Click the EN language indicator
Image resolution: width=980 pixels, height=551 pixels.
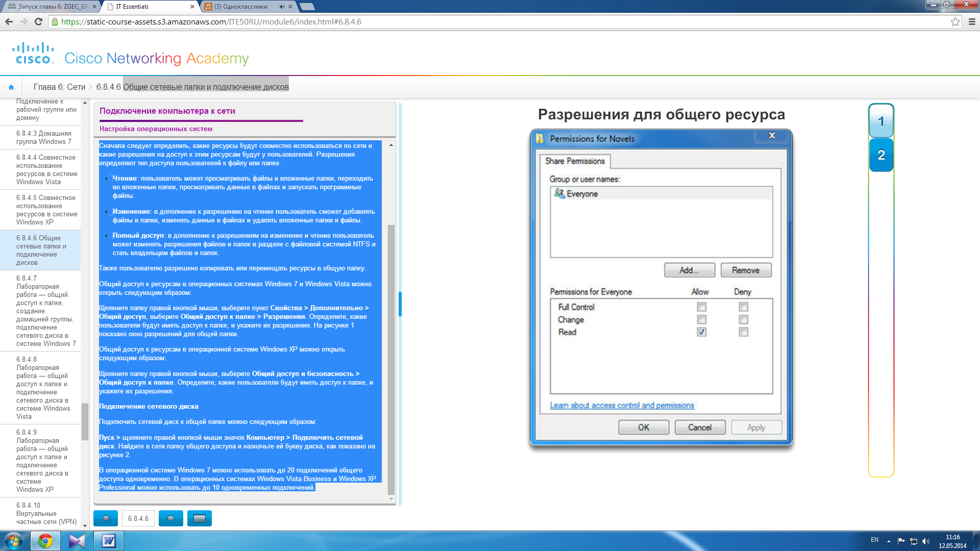[x=874, y=540]
